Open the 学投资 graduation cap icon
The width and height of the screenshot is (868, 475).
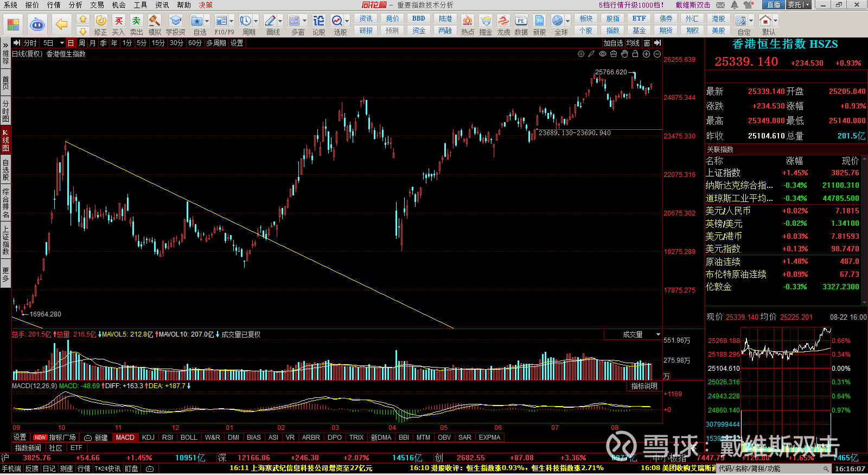point(175,21)
